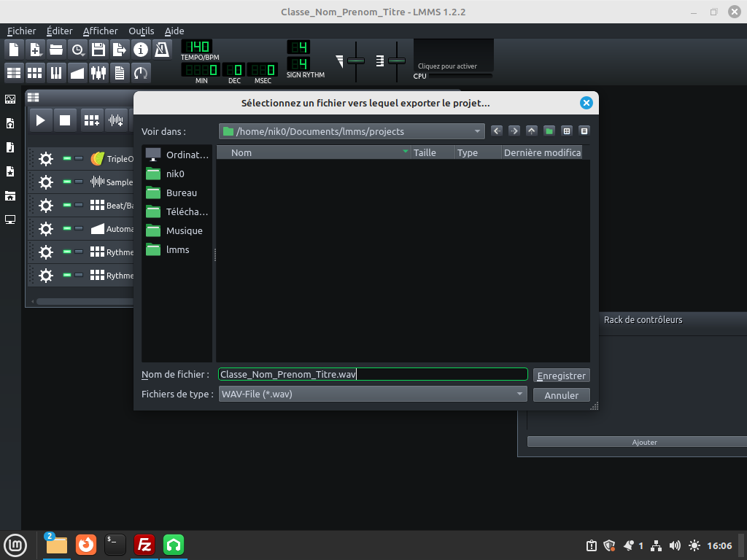Switch file dialog to detail view
Screen dimensions: 747x560
coord(584,131)
